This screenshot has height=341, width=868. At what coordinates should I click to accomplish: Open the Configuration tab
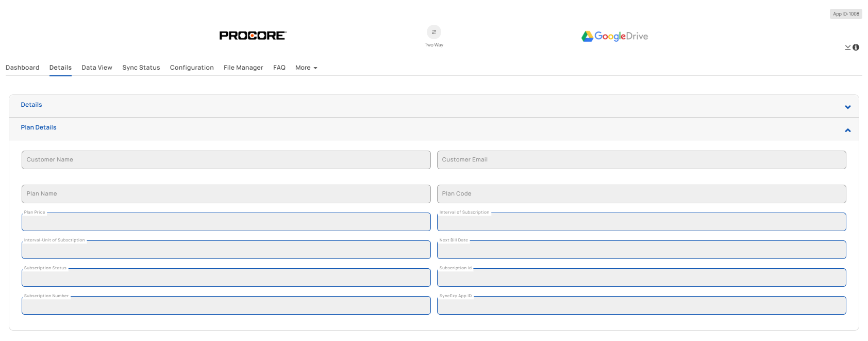191,68
